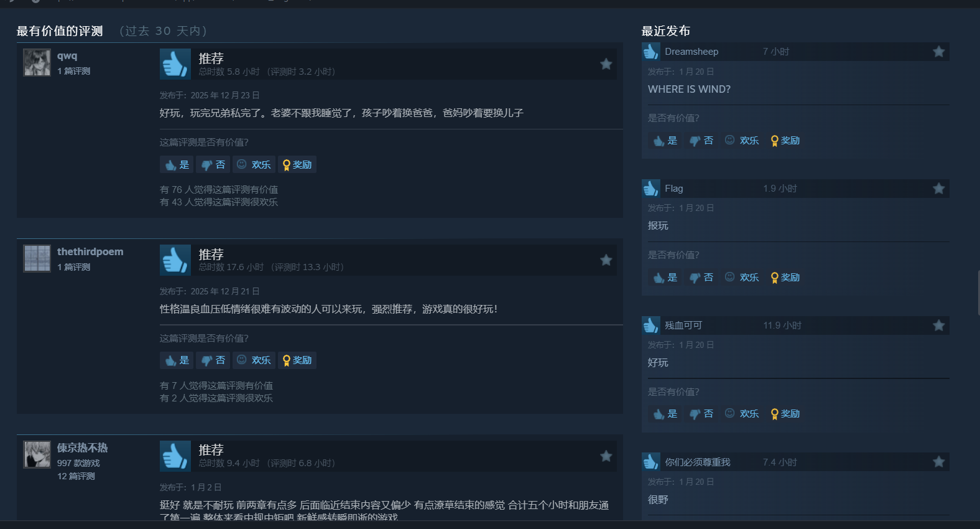
Task: Click qwq's avatar image
Action: pyautogui.click(x=37, y=62)
